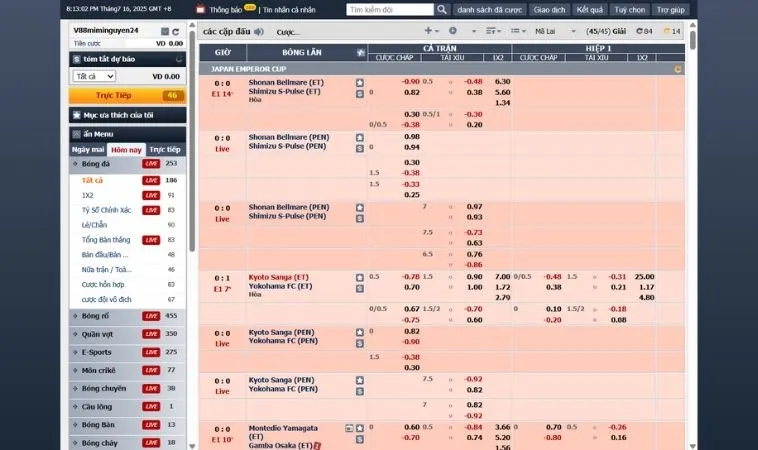
Task: Refresh the tóm tắt dự báo panel
Action: pos(179,59)
